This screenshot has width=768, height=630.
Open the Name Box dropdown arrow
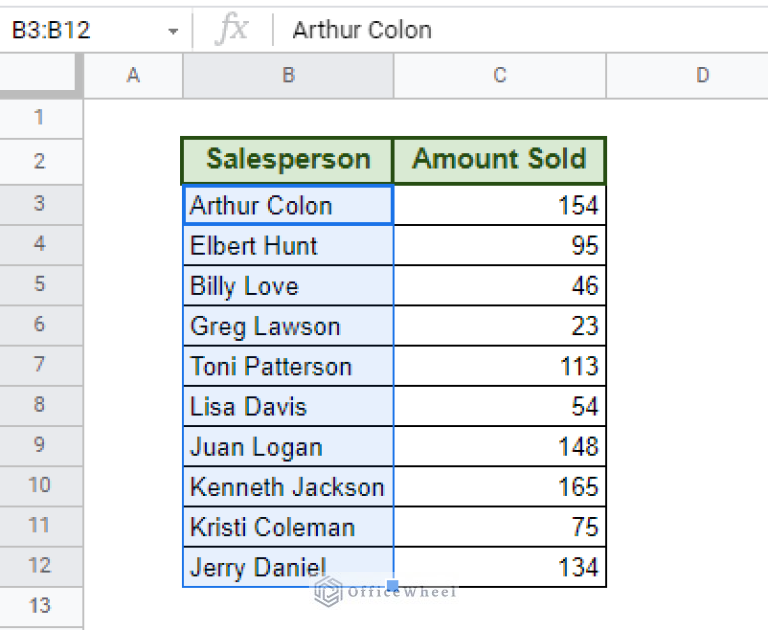coord(172,32)
